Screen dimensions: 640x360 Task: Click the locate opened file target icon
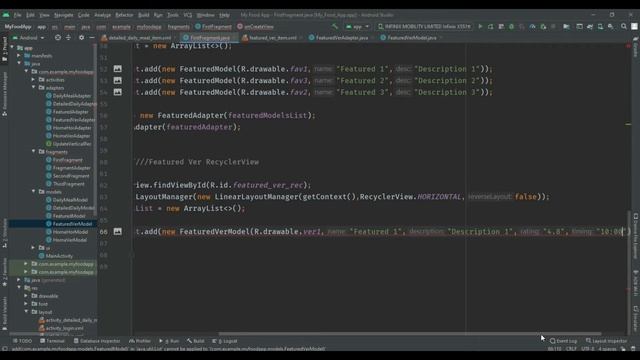58,38
